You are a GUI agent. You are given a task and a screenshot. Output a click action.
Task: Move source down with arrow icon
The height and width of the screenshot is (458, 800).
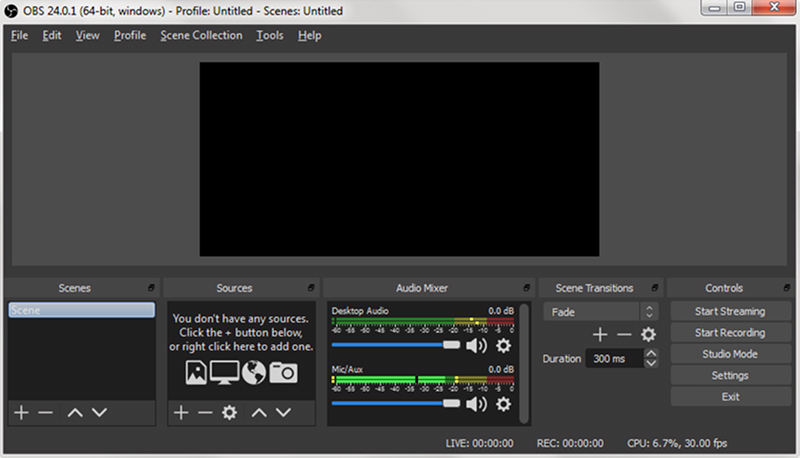pyautogui.click(x=283, y=412)
